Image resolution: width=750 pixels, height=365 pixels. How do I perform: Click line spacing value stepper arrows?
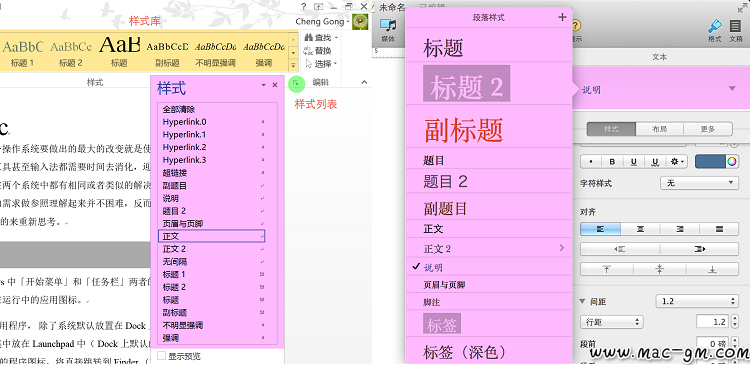[x=735, y=322]
